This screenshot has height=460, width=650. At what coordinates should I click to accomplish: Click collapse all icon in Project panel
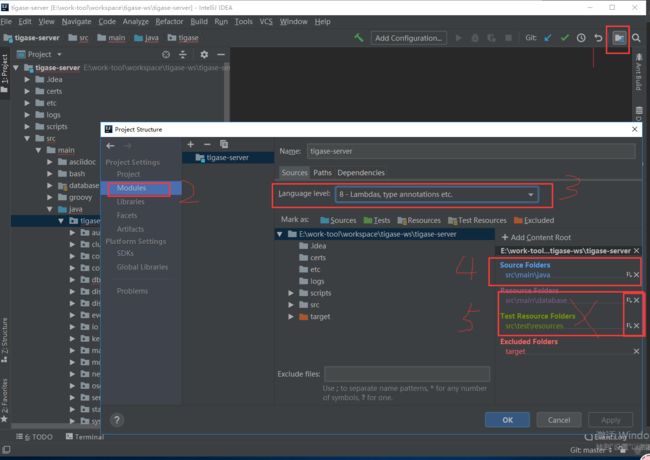pyautogui.click(x=183, y=54)
